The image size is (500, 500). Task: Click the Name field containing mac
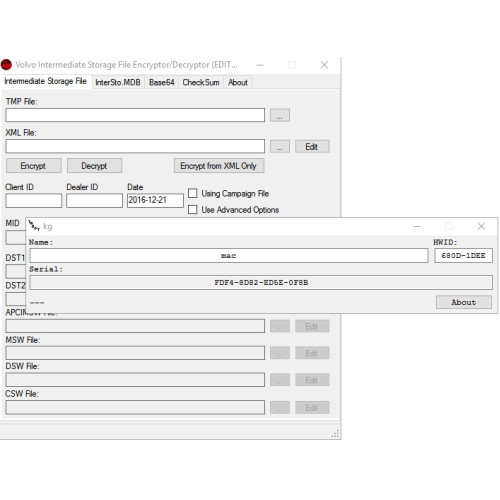(229, 256)
